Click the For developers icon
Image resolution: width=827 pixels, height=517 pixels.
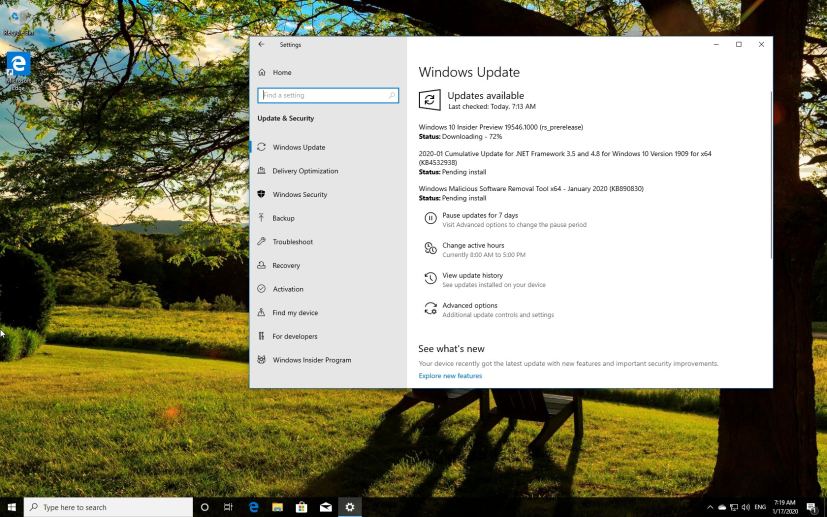tap(262, 336)
